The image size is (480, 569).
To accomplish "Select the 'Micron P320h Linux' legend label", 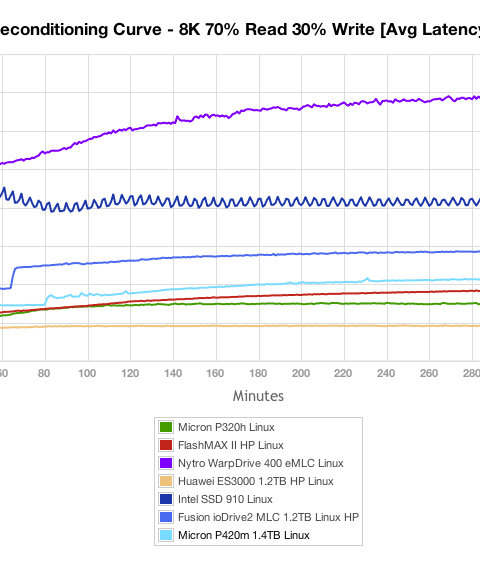I will [x=226, y=427].
